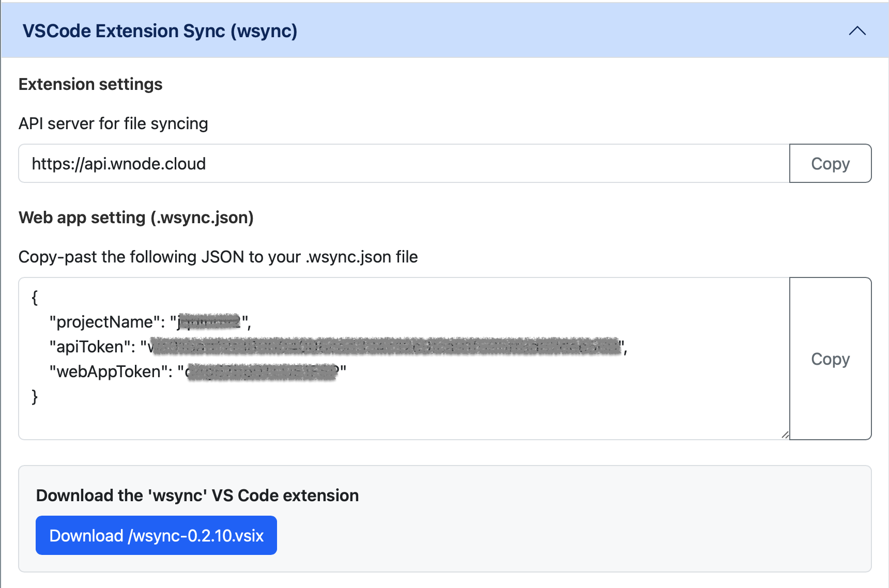Click the Download /wsync-0.2.10.vsix button

(x=156, y=535)
